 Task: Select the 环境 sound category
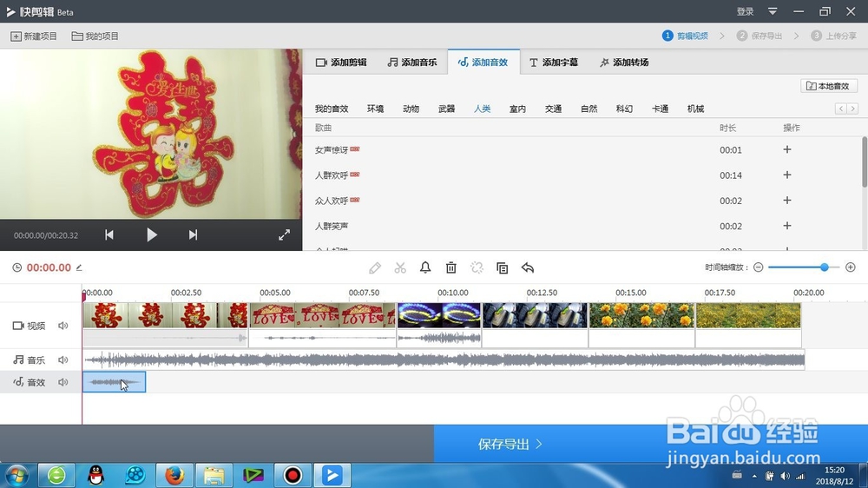pos(375,109)
